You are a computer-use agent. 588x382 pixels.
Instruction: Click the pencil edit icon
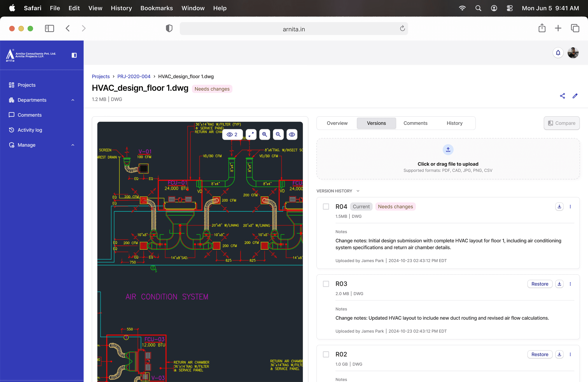coord(575,96)
